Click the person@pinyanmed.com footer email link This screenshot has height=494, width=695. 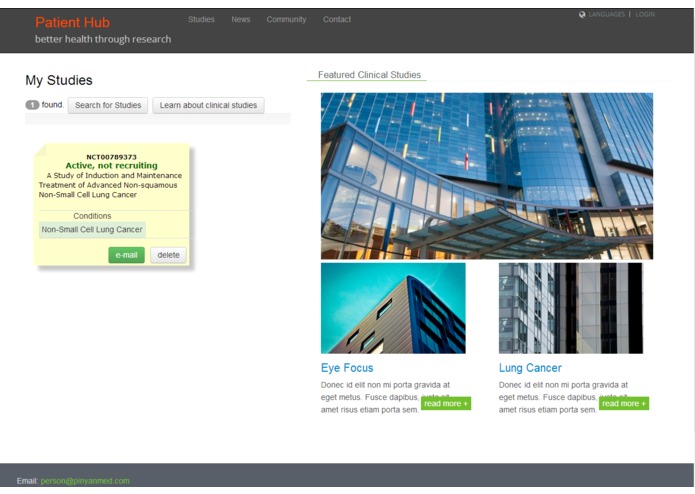pos(85,481)
